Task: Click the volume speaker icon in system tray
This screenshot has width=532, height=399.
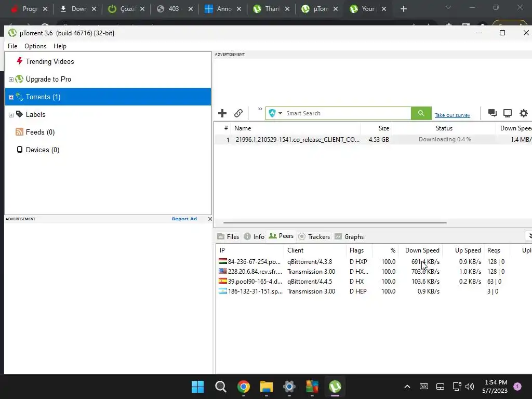Action: click(470, 387)
